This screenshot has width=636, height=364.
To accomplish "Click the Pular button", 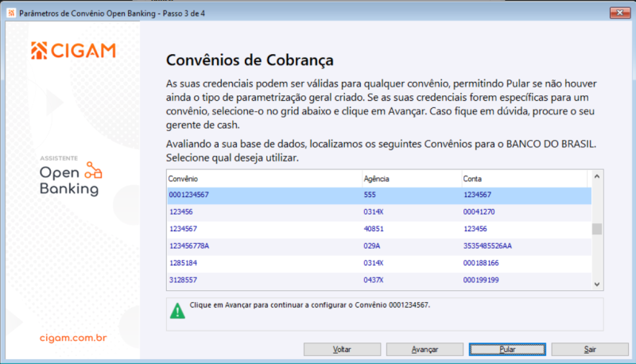I will [507, 350].
